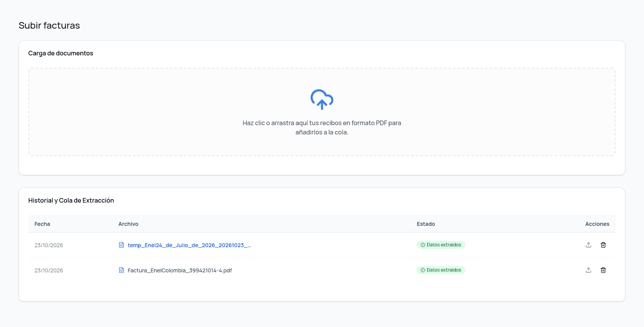
Task: Click the Fecha column header
Action: (x=42, y=224)
